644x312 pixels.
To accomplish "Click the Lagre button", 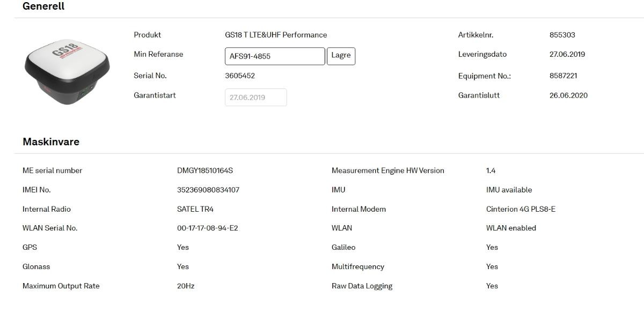I will (x=341, y=56).
